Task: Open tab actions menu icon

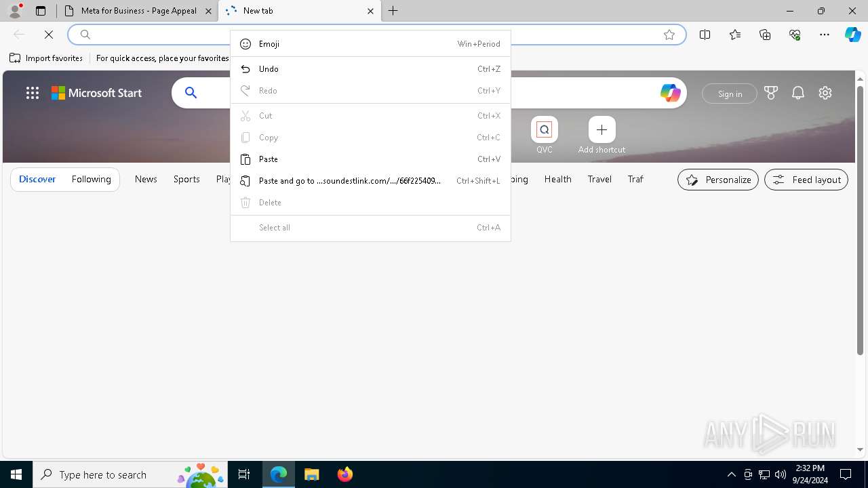Action: [x=41, y=11]
